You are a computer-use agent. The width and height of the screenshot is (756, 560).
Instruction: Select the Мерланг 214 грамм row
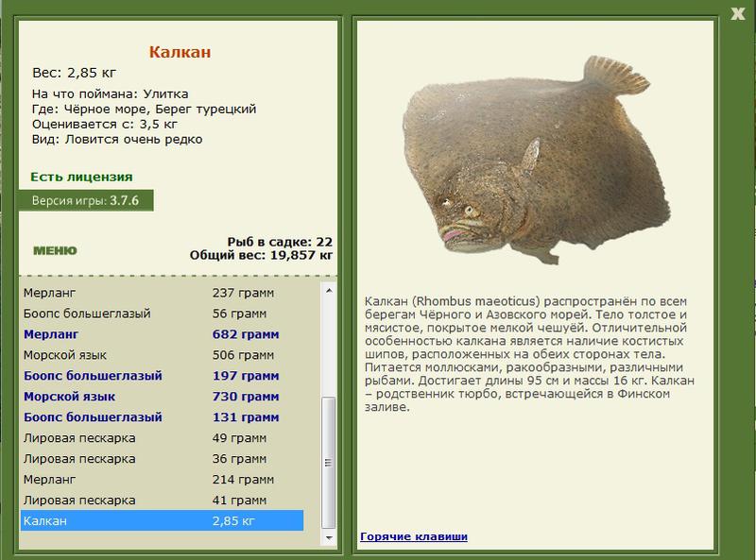click(161, 480)
